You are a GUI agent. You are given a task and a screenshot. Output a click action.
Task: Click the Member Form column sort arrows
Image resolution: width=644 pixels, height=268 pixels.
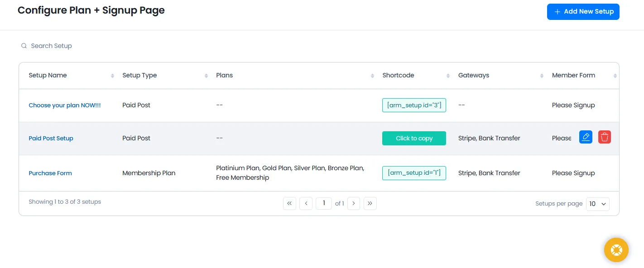click(615, 75)
